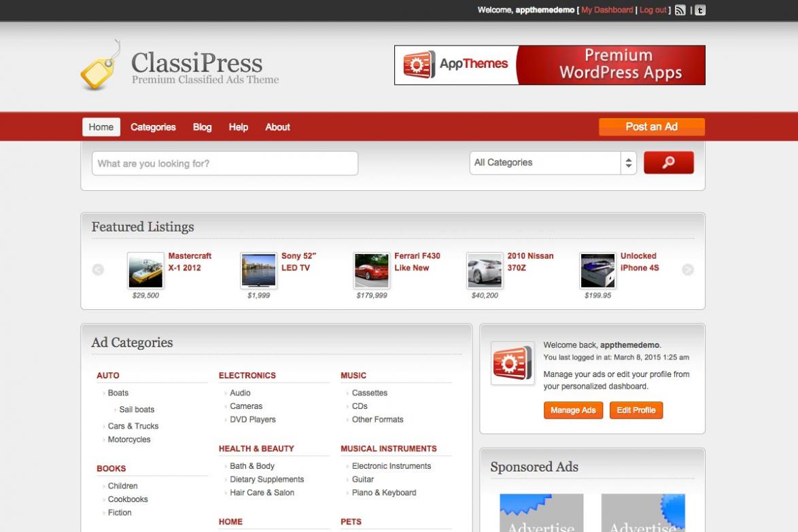Focus the 'What are you looking for?' field

[224, 164]
